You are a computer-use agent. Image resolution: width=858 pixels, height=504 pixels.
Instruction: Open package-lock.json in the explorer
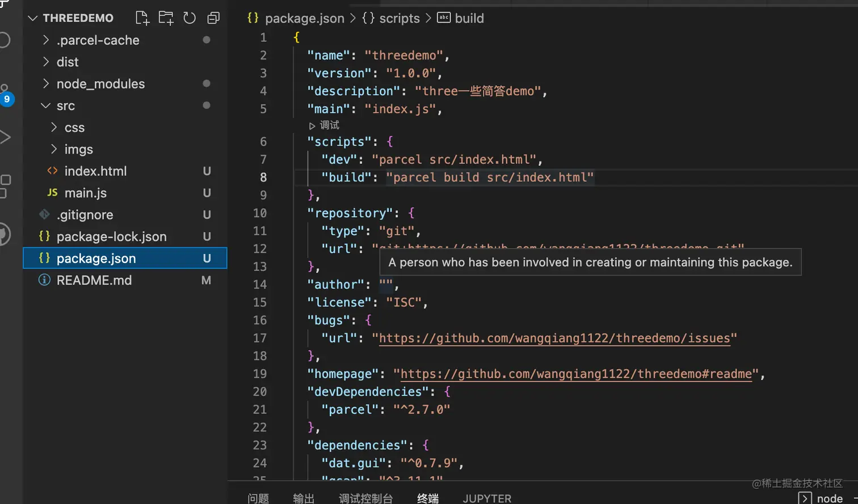(112, 236)
